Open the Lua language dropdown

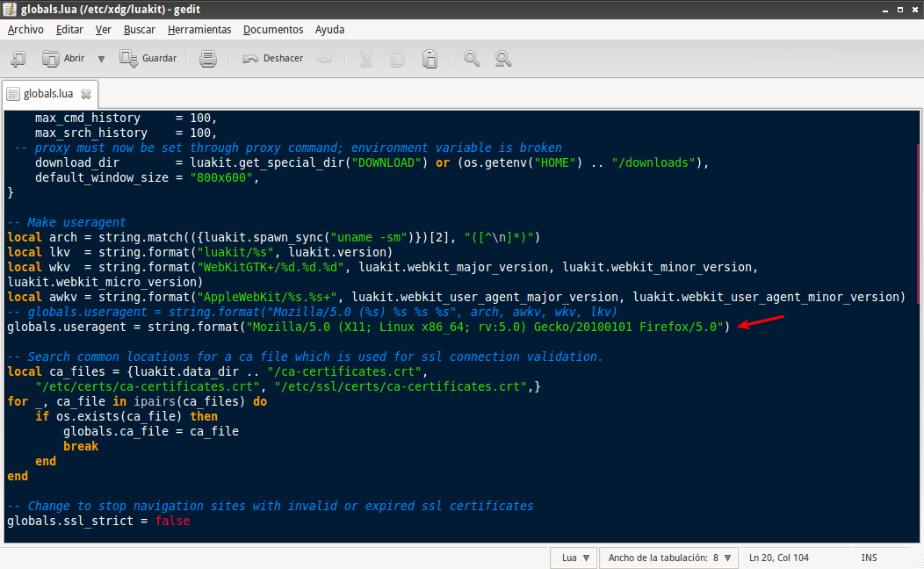574,558
